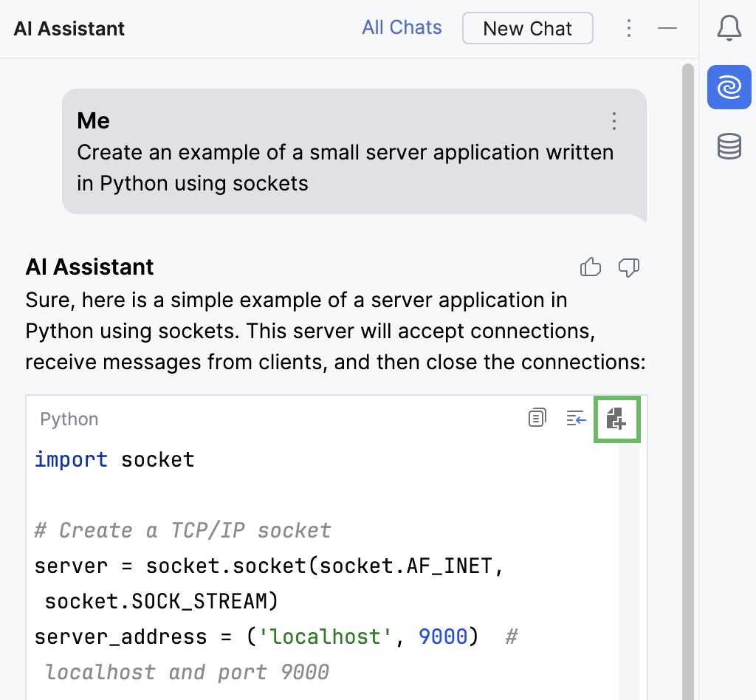Start a New Chat
Screen dimensions: 756x700
pyautogui.click(x=527, y=28)
